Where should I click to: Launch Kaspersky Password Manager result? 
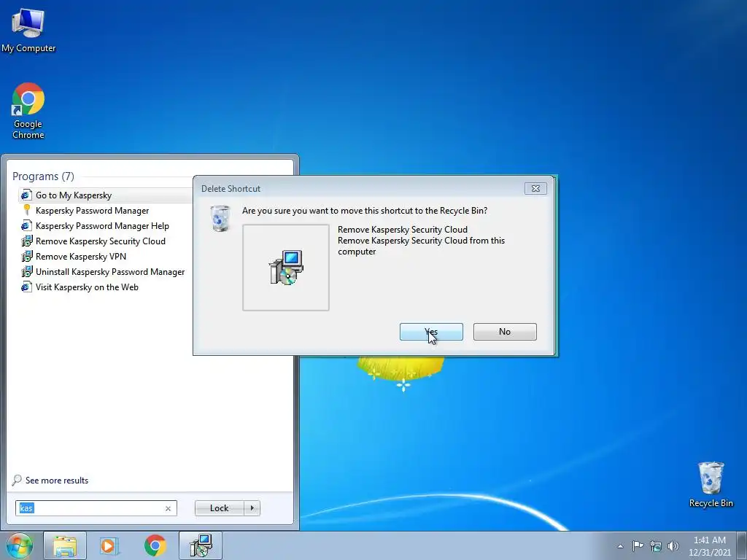92,211
